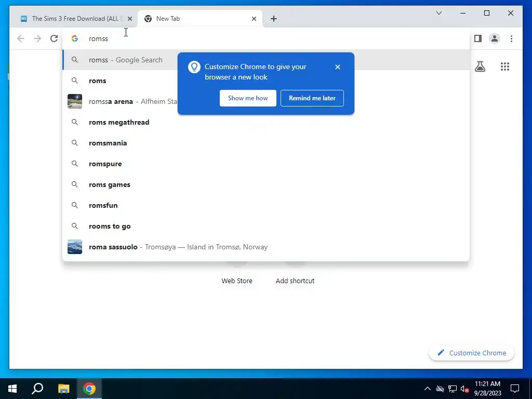This screenshot has width=532, height=399.
Task: Switch to the New Tab tab
Action: tap(200, 19)
